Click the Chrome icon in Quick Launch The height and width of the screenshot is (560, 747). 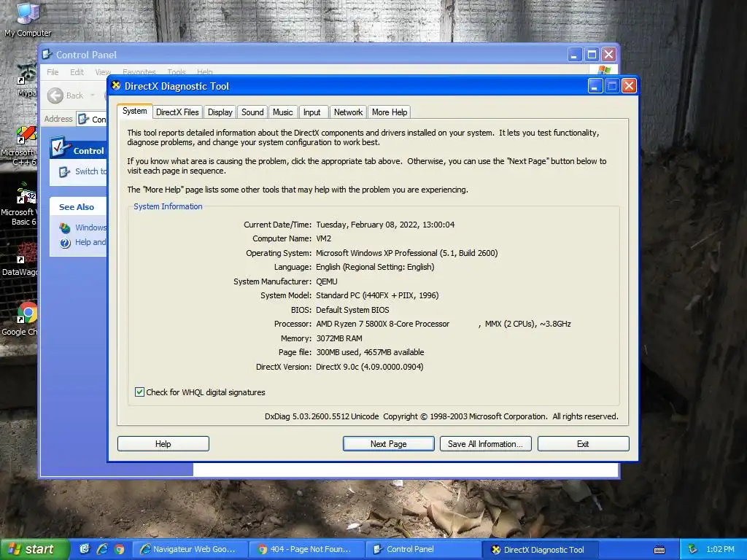[119, 549]
